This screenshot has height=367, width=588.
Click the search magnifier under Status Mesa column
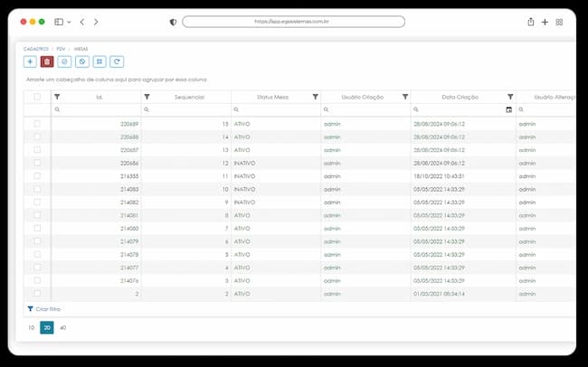[x=236, y=109]
